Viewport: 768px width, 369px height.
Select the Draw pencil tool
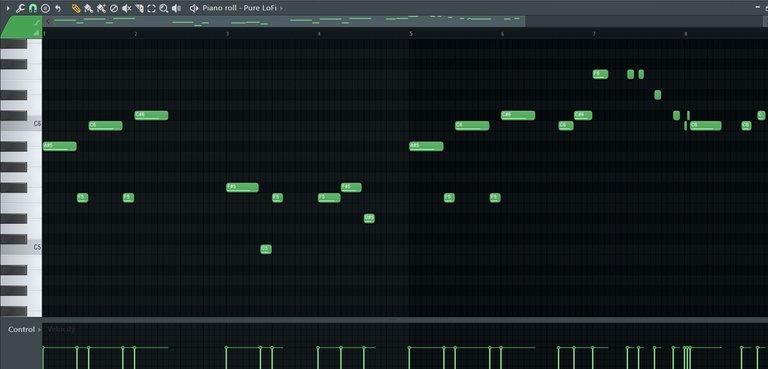(x=76, y=8)
